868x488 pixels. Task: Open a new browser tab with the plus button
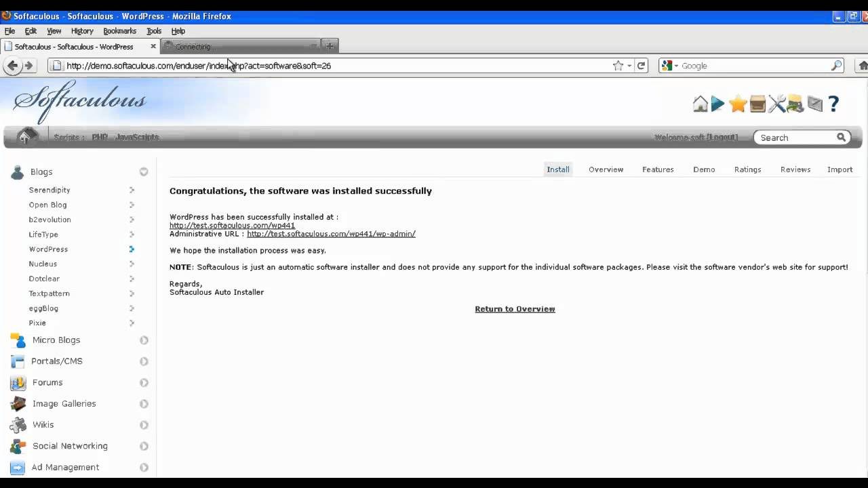tap(330, 46)
